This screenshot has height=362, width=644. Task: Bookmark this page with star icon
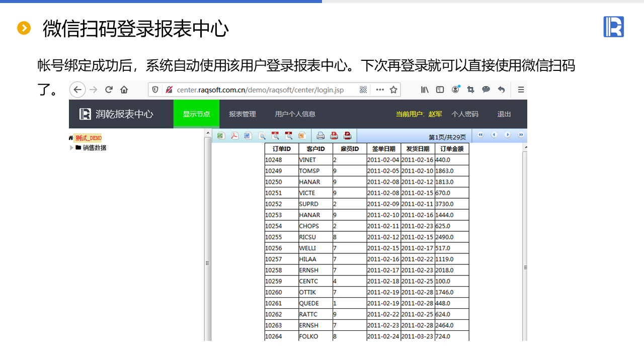click(393, 89)
